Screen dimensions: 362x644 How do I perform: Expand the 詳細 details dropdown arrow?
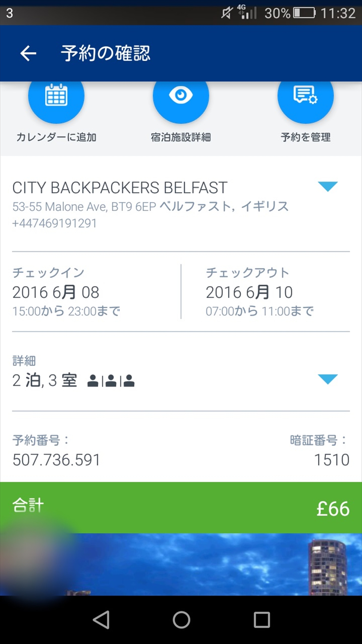coord(328,379)
